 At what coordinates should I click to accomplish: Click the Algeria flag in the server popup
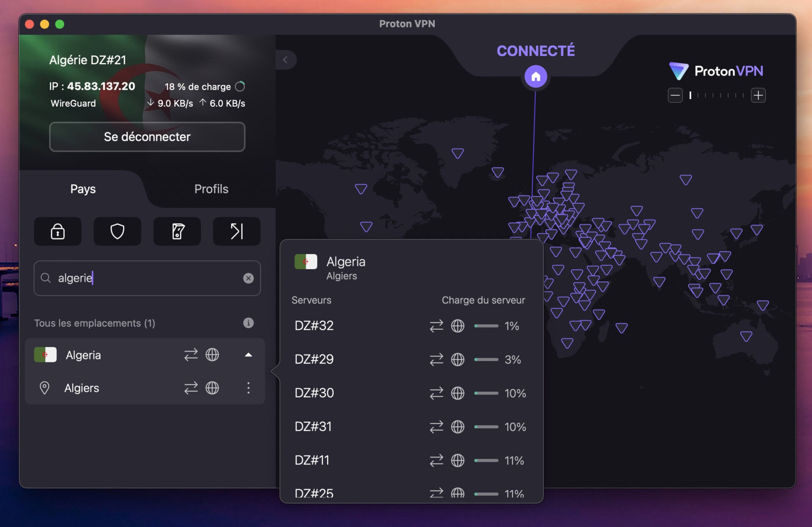(x=306, y=262)
